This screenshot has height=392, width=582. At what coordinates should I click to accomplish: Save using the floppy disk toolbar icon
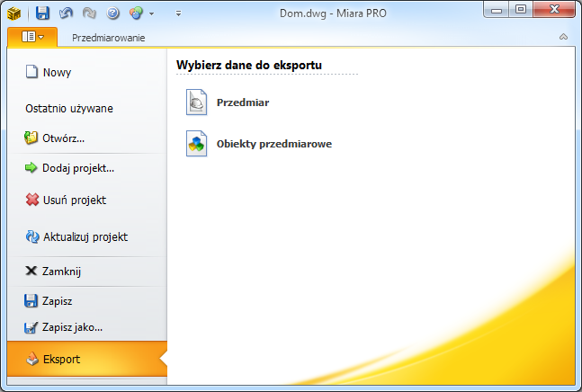click(42, 13)
